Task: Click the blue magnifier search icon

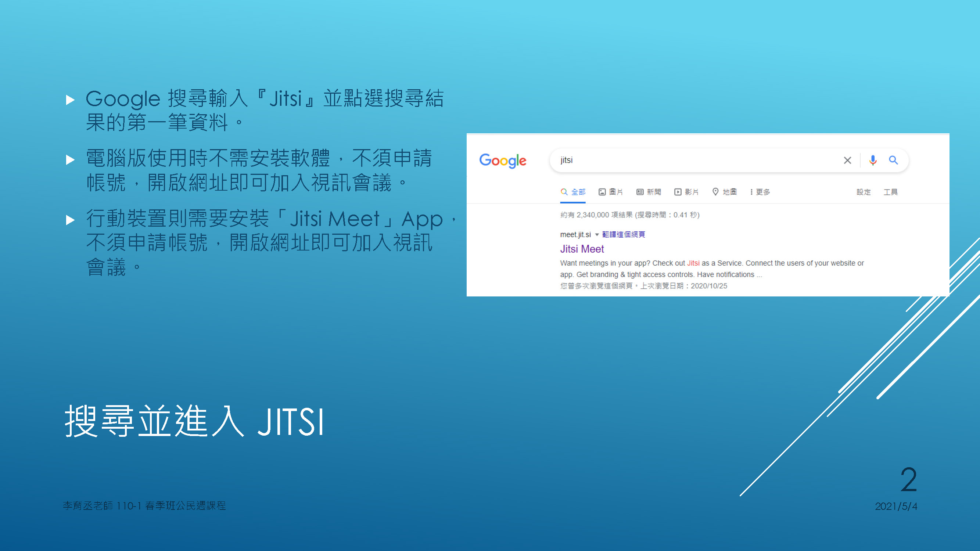Action: pyautogui.click(x=893, y=160)
